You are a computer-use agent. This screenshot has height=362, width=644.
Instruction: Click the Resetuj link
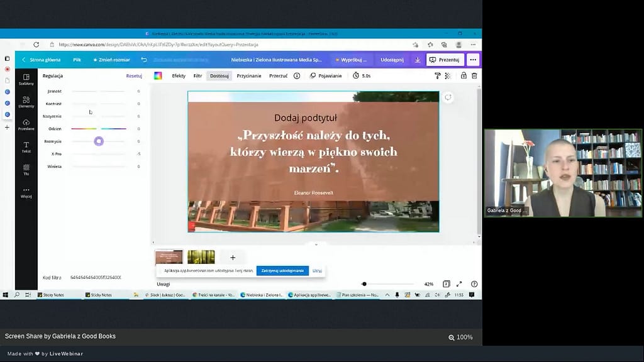(x=134, y=76)
